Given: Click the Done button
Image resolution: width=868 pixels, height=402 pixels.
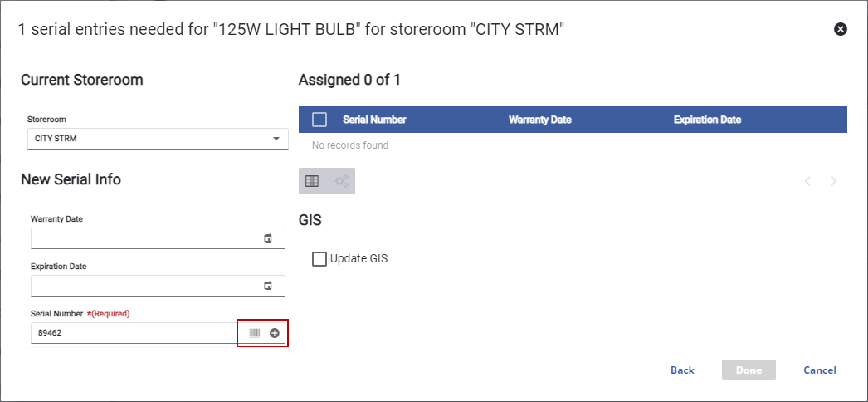Looking at the screenshot, I should coord(749,370).
